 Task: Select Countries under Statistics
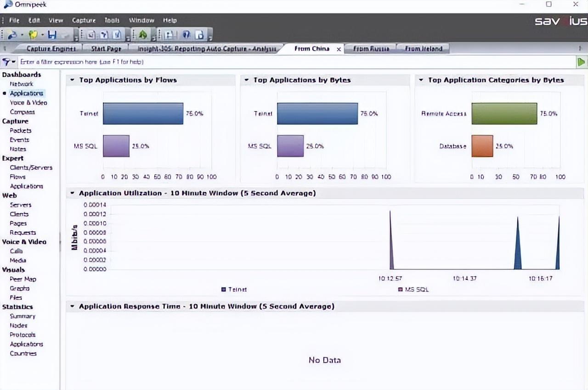pos(23,353)
